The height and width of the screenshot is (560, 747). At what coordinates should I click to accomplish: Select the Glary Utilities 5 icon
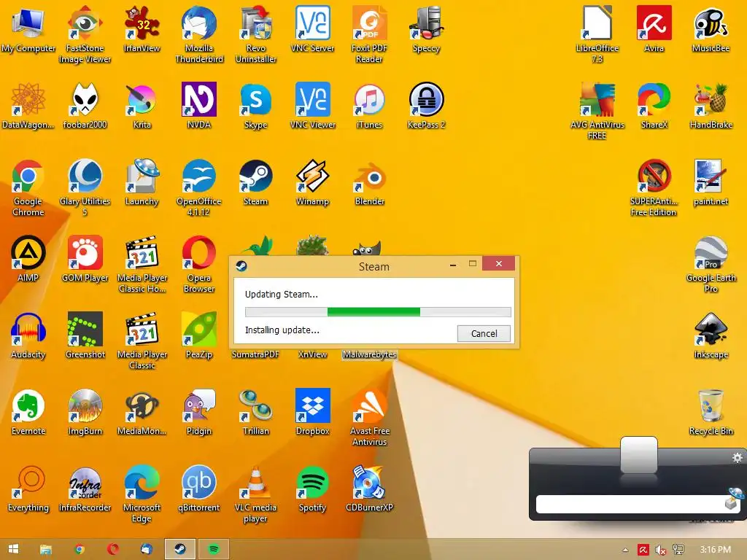coord(85,187)
